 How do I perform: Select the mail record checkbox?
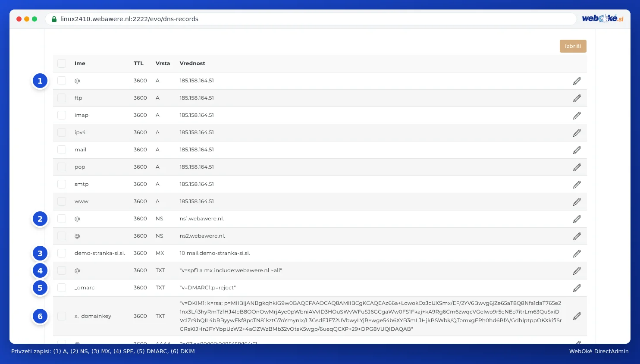[62, 150]
